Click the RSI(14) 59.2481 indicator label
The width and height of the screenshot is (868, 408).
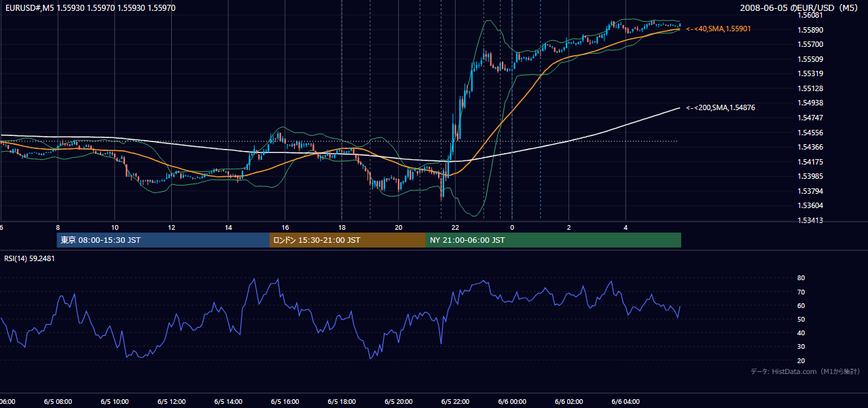[x=30, y=258]
